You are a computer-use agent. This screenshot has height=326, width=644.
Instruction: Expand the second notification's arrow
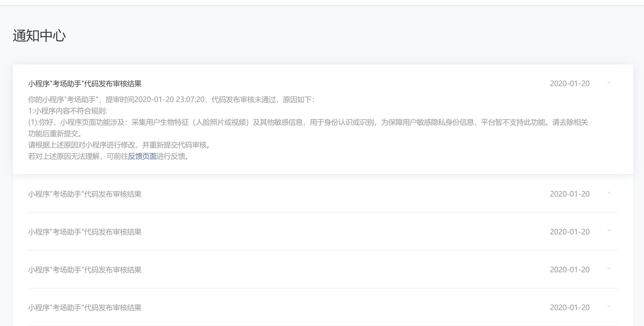[x=609, y=193]
